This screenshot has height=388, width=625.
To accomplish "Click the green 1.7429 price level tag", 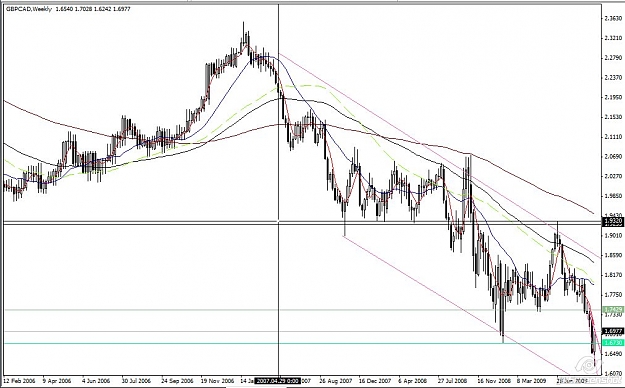I will tap(613, 310).
